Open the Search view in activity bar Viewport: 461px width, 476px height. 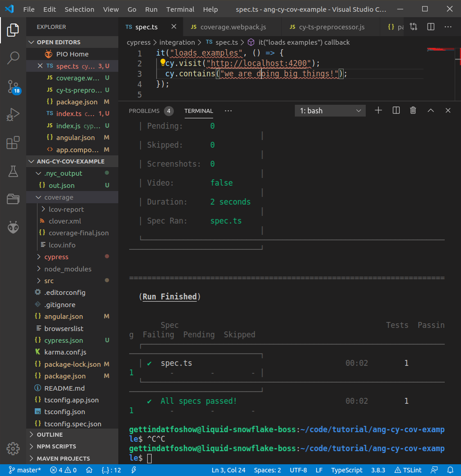point(13,57)
